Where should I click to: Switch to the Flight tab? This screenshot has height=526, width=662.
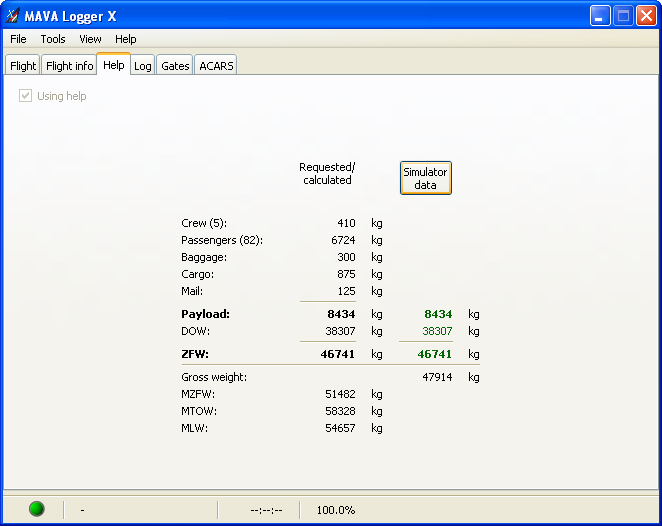click(23, 66)
